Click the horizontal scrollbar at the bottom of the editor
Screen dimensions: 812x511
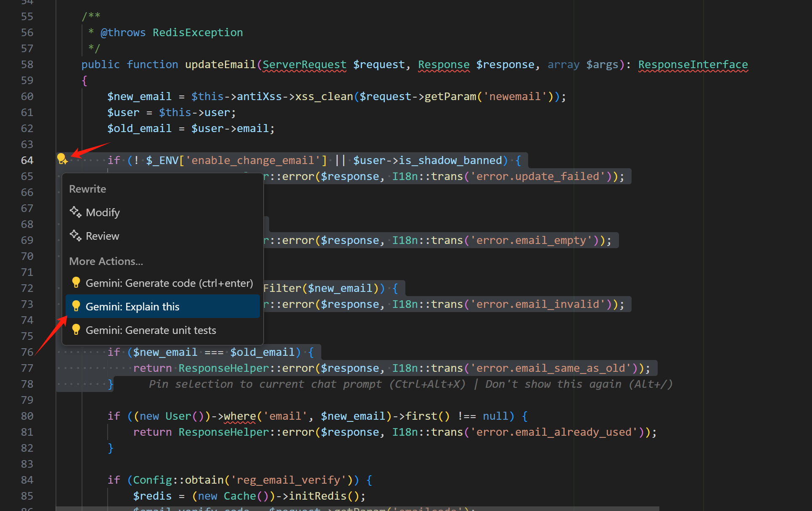coord(357,508)
